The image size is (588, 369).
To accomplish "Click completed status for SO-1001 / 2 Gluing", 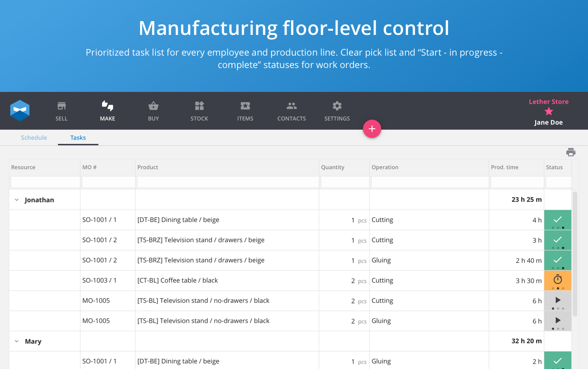I will point(558,261).
